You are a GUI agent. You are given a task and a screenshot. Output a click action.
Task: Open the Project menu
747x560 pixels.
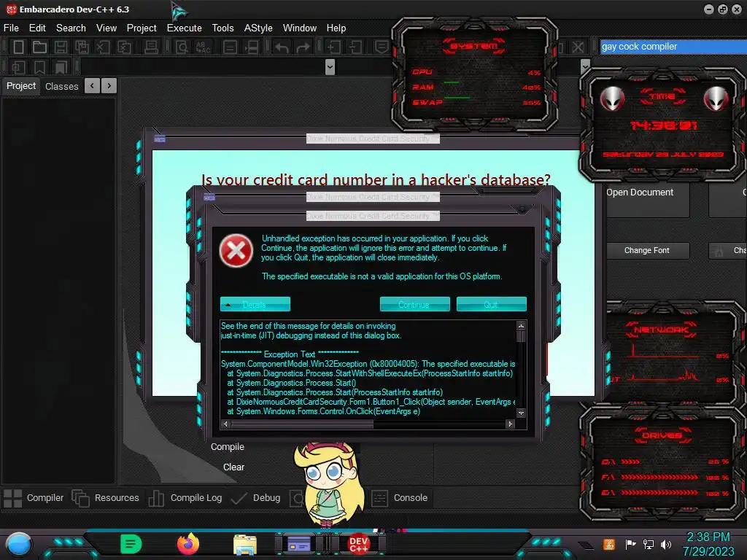click(142, 28)
